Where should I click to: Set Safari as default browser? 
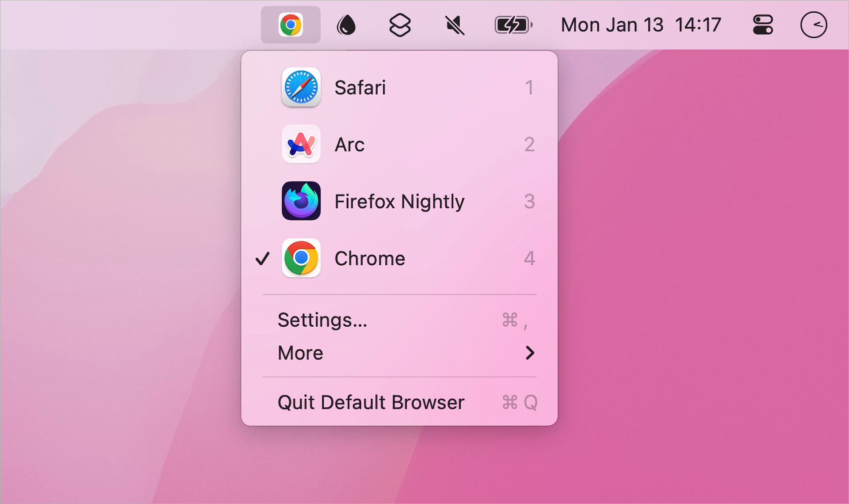[360, 88]
